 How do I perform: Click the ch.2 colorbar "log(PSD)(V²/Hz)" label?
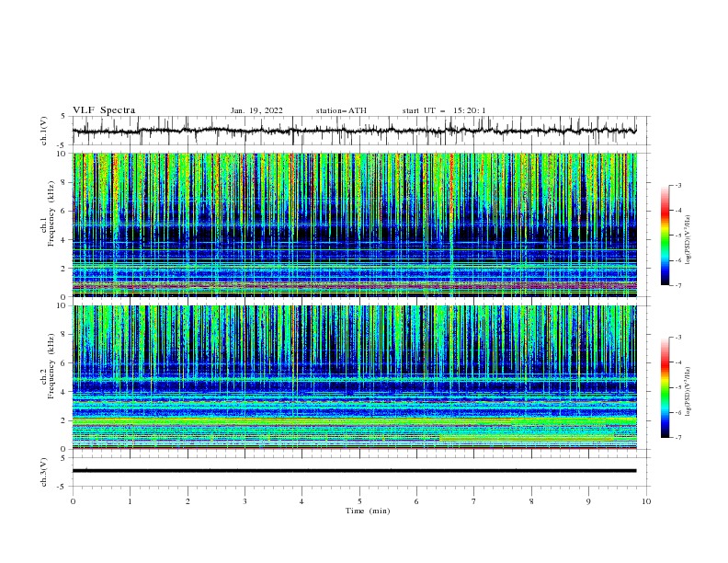tap(688, 391)
